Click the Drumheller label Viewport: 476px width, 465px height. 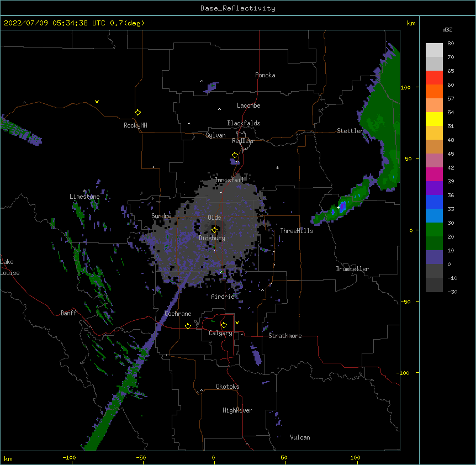tap(352, 269)
